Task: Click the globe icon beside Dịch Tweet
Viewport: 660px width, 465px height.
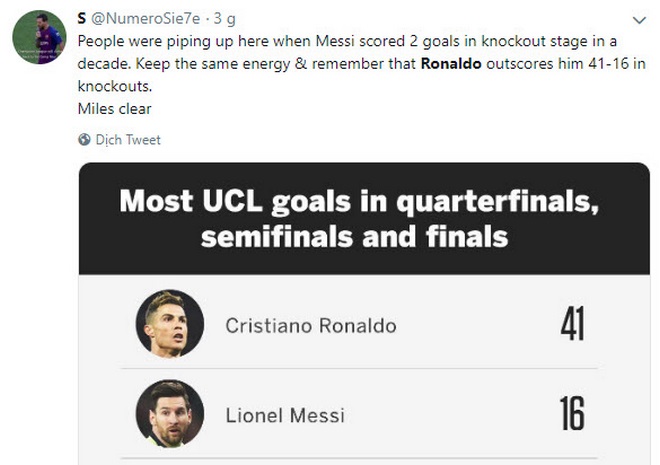Action: [84, 140]
